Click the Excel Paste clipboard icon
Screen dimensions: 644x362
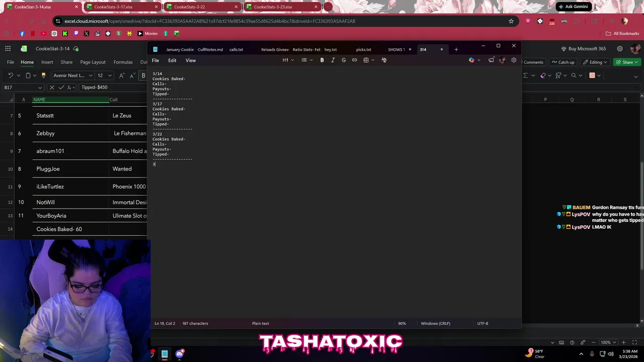pos(28,75)
